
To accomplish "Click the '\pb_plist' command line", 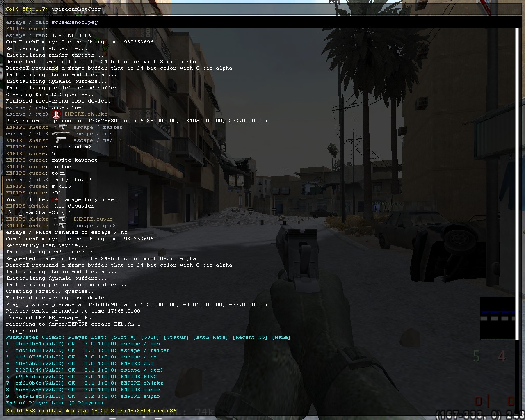I will (x=22, y=331).
